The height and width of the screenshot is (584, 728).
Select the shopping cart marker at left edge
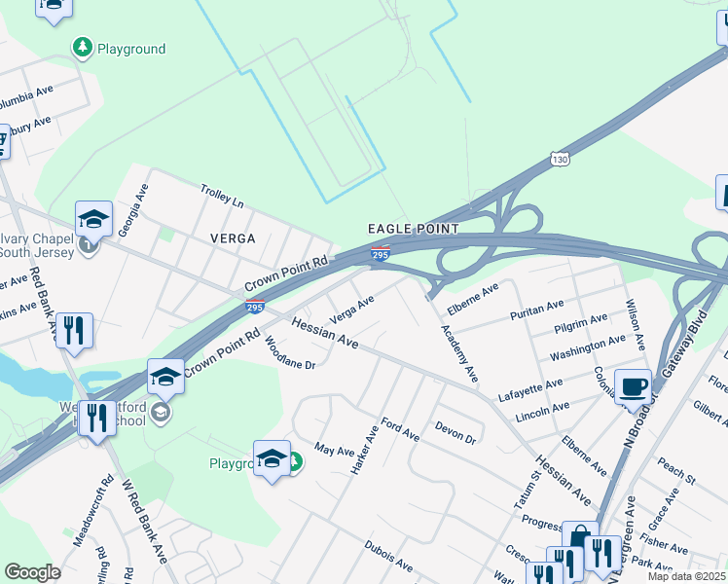point(2,141)
